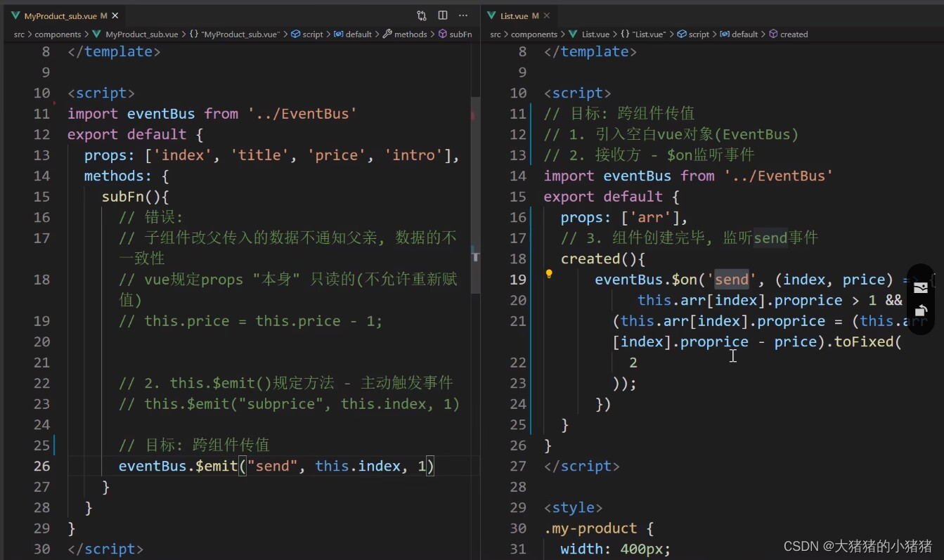Click 'eventBus.$on' in right editor line 19
This screenshot has height=560, width=944.
[x=646, y=280]
